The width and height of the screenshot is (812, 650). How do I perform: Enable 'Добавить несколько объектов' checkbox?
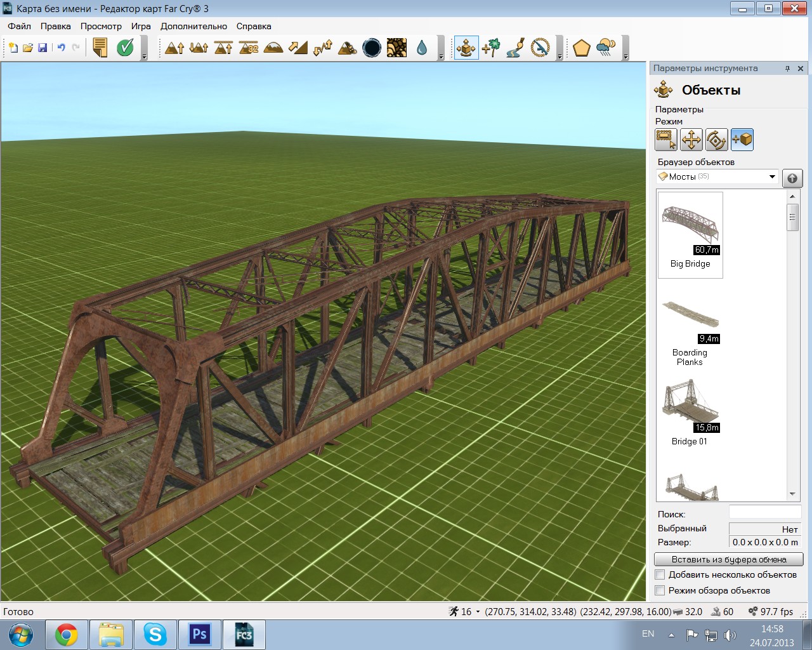660,574
